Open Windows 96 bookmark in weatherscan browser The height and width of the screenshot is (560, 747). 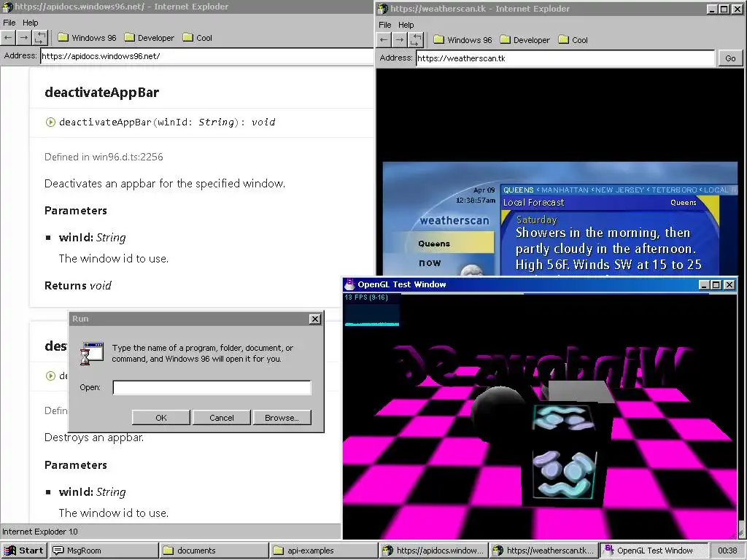click(462, 40)
